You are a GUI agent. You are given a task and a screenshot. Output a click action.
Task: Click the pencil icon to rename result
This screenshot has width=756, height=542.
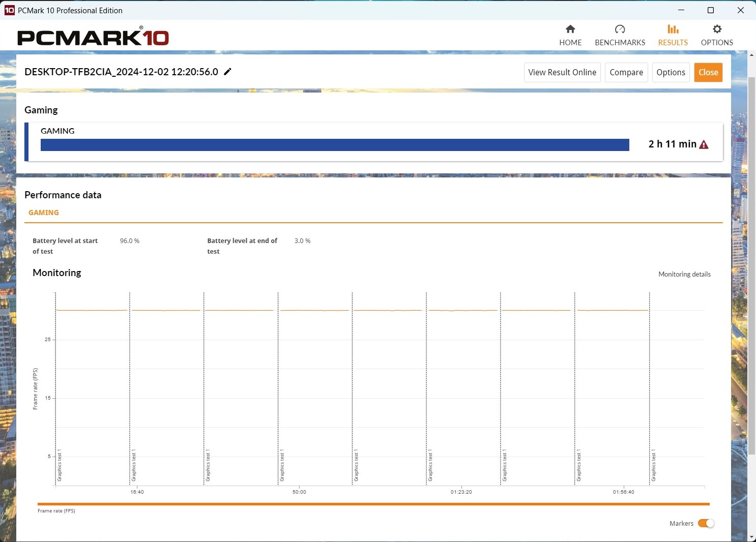point(228,72)
